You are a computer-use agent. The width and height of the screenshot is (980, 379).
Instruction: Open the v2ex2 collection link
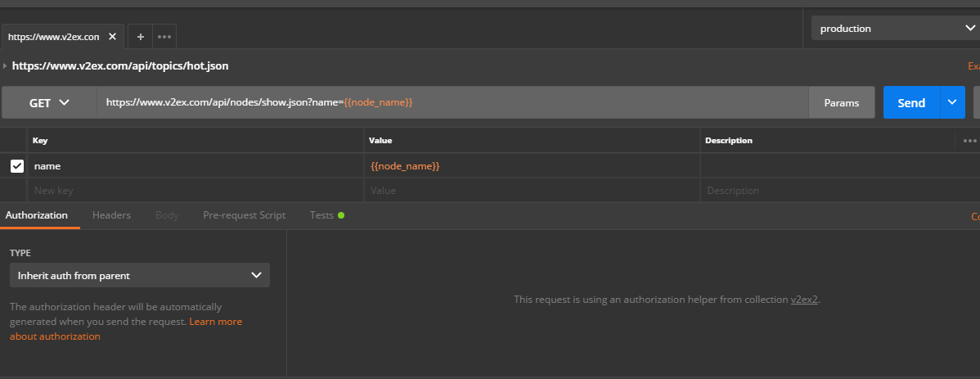tap(804, 300)
